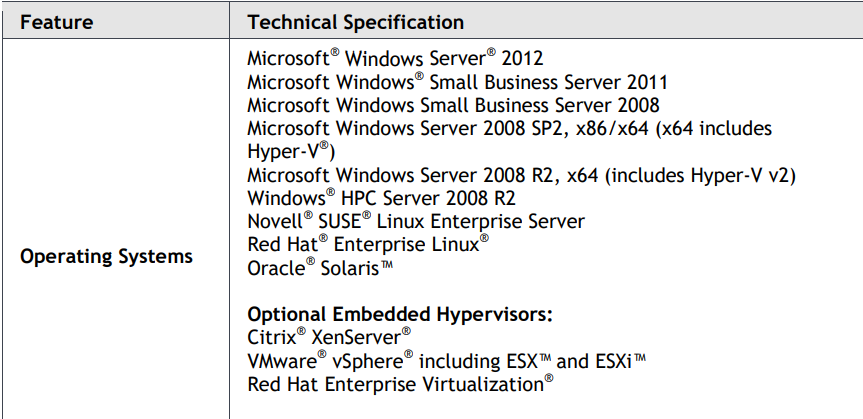Click the "Microsoft Windows Server 2012" line
Viewport: 863px width, 419px height.
click(395, 59)
